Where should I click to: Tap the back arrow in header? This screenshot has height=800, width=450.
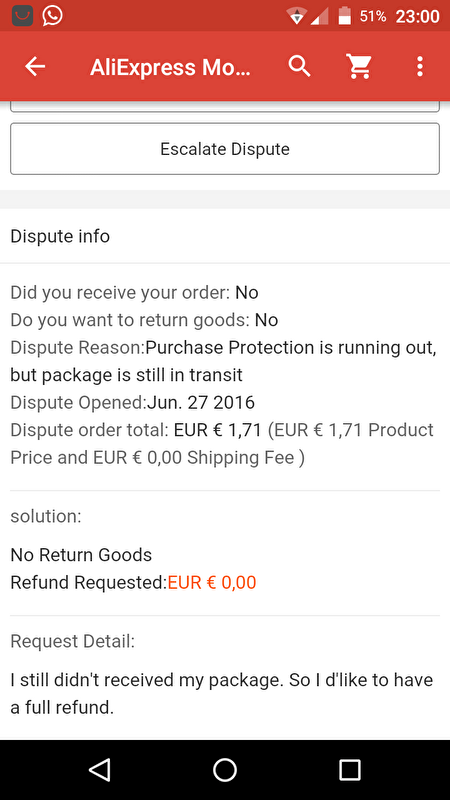pyautogui.click(x=35, y=66)
